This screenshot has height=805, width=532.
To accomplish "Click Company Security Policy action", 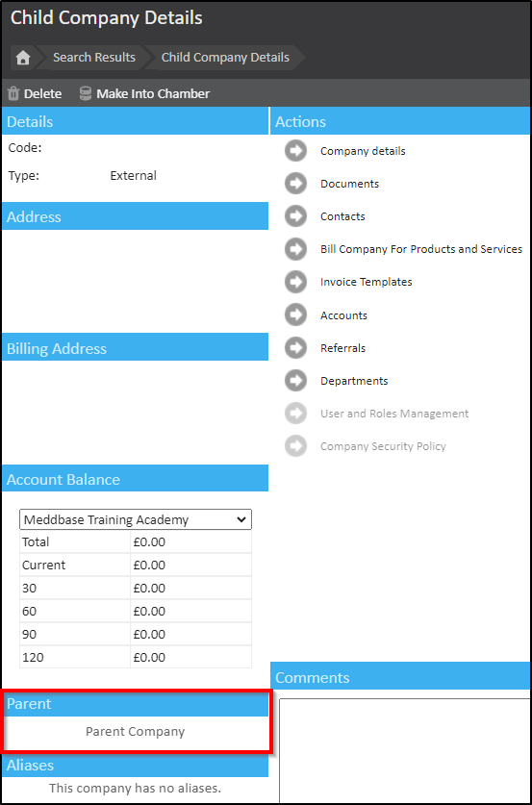I will pyautogui.click(x=383, y=446).
